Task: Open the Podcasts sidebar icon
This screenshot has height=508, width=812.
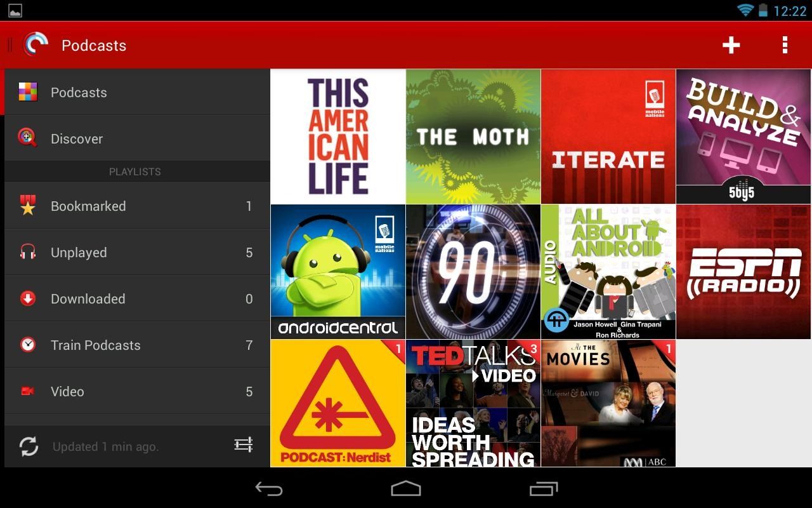Action: click(28, 92)
